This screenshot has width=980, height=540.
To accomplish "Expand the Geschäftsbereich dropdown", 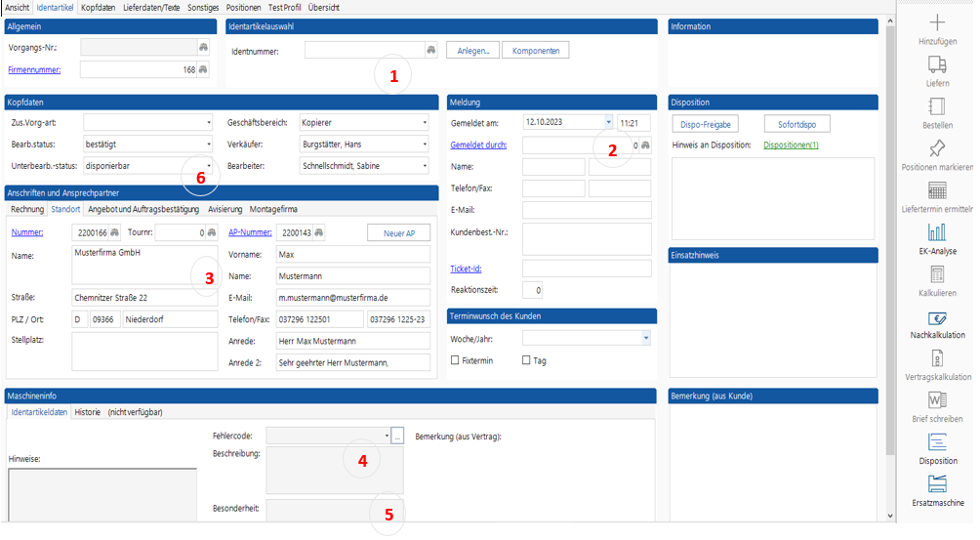I will [x=425, y=123].
